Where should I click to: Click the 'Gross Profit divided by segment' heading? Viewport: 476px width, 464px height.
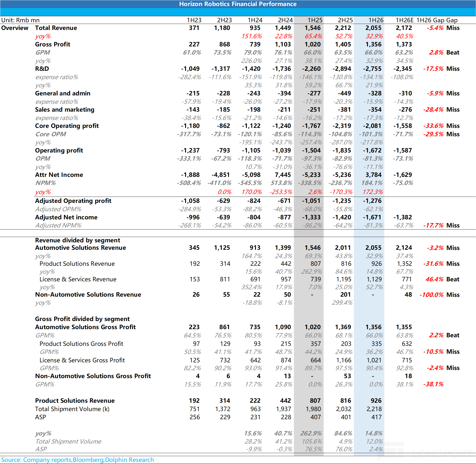[x=82, y=319]
